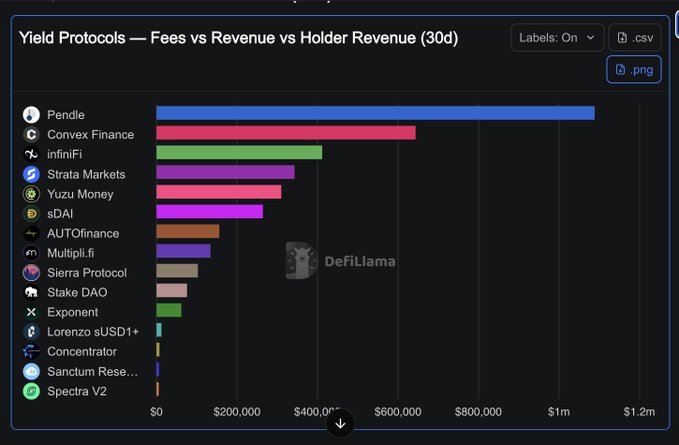Click the AUTOfinance label text
This screenshot has width=679, height=445.
[x=83, y=233]
